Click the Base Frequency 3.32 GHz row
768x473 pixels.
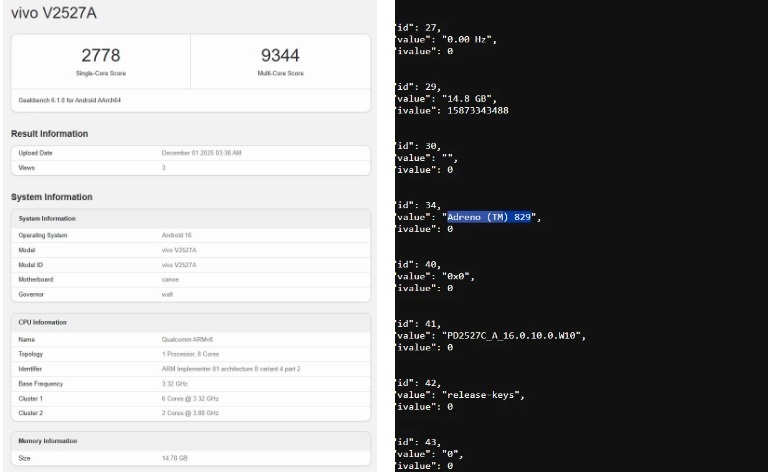click(x=190, y=383)
